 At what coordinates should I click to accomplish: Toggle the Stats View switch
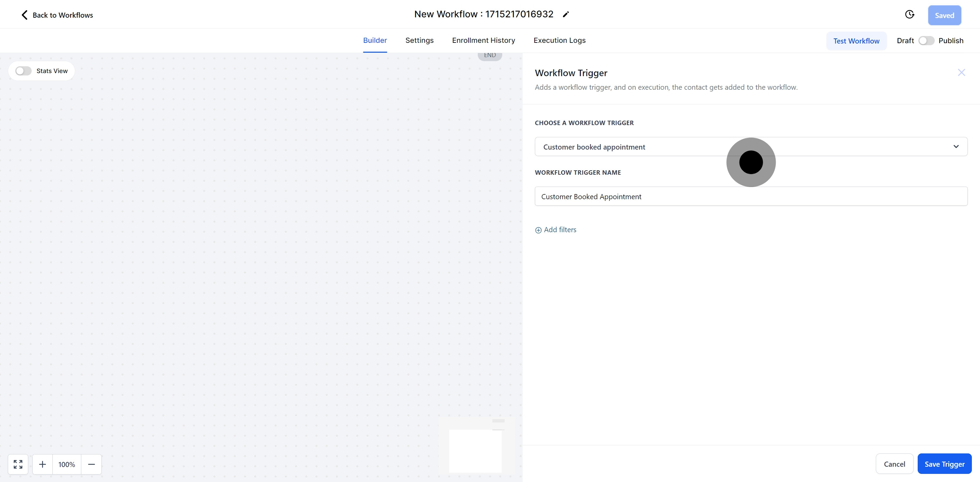(23, 71)
